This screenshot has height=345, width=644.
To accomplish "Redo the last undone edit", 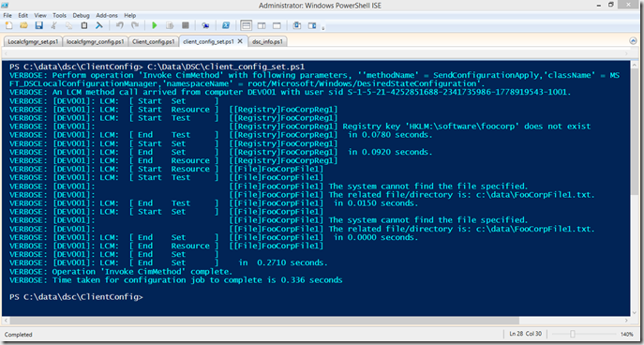I will 135,25.
